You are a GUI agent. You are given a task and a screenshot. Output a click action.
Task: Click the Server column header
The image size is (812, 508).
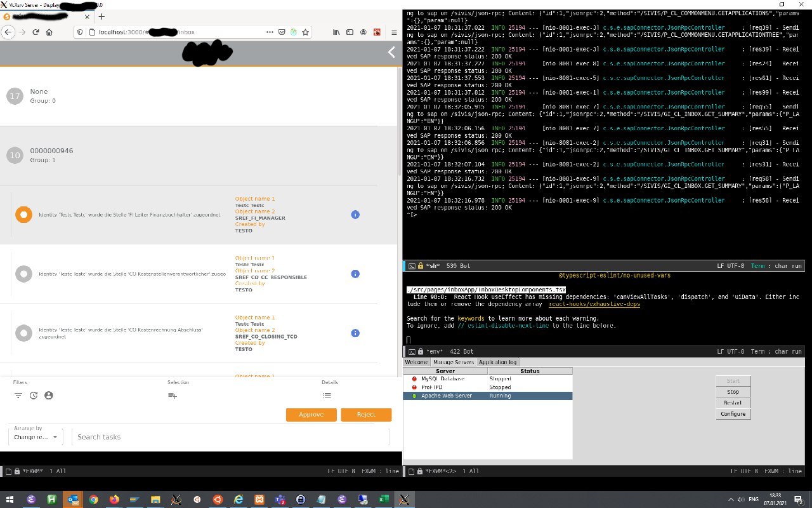[445, 371]
